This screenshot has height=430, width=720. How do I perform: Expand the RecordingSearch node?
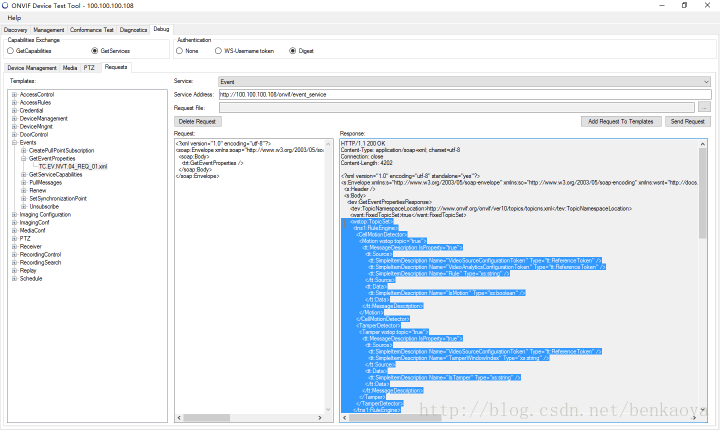14,263
